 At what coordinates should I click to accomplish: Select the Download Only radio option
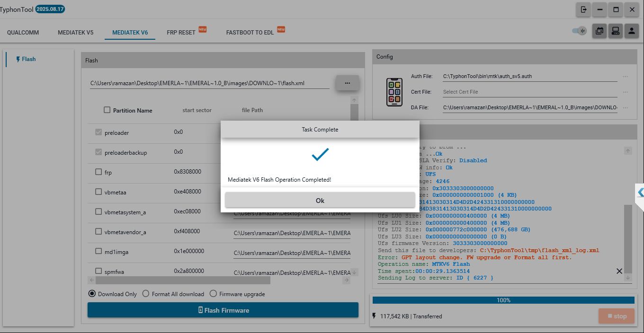click(x=92, y=294)
